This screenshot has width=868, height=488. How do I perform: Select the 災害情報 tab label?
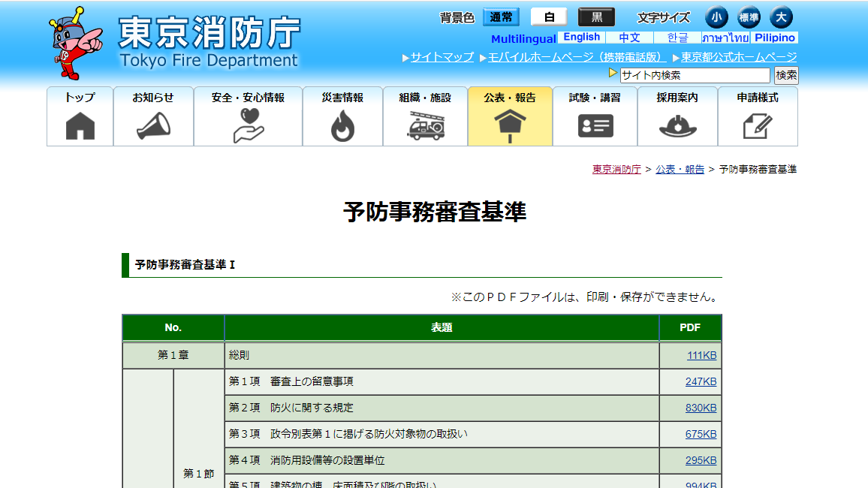(x=342, y=98)
